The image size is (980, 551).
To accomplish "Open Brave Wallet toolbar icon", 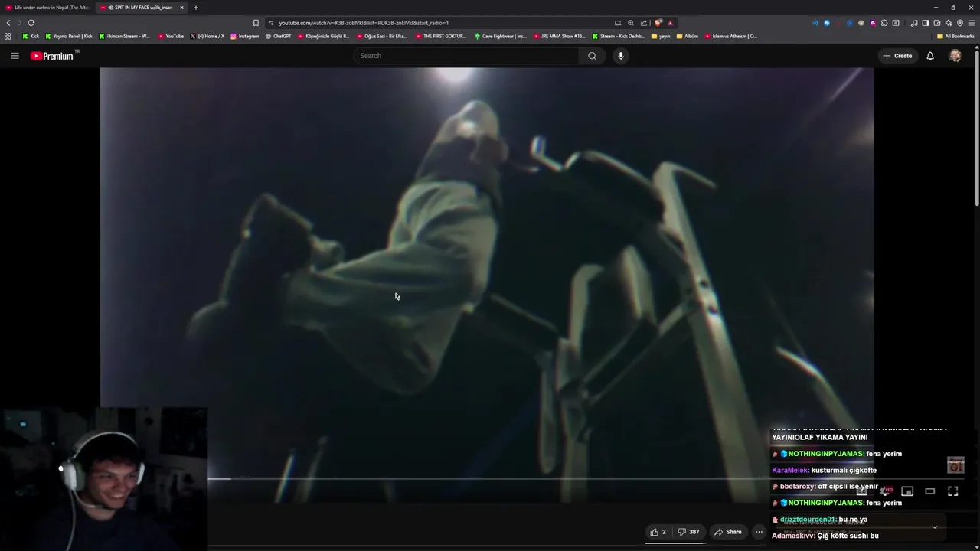I will (936, 23).
